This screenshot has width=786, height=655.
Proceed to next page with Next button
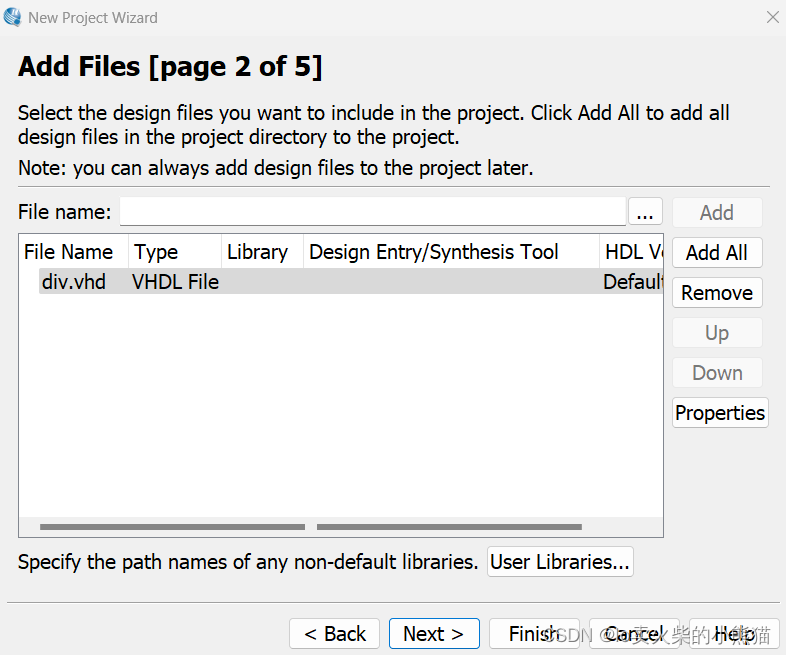pyautogui.click(x=433, y=633)
